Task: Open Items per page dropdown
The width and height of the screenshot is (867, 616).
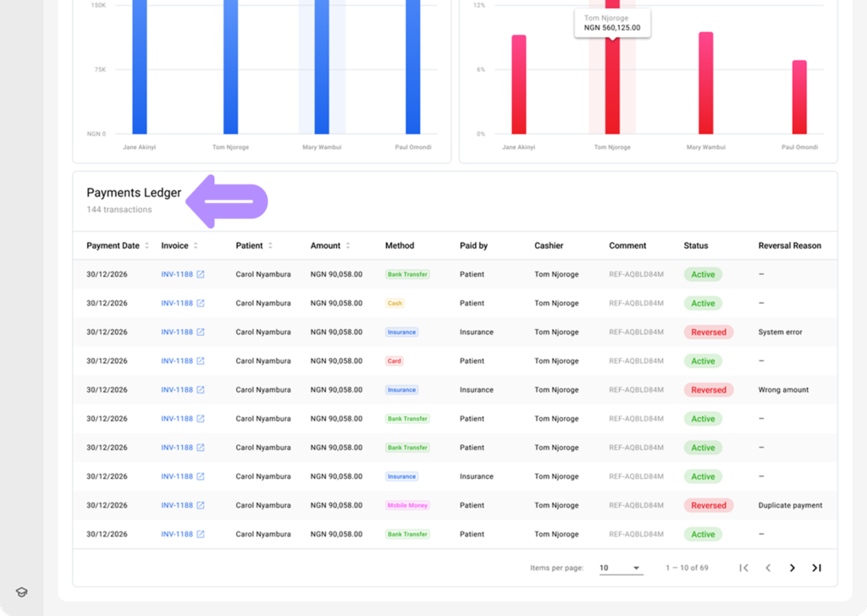Action: 621,568
